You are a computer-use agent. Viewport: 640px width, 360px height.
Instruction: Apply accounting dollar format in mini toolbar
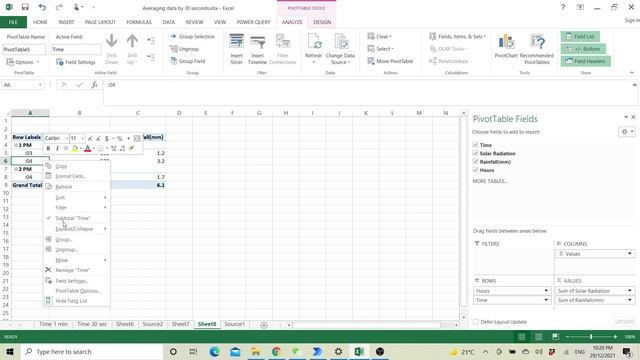107,139
